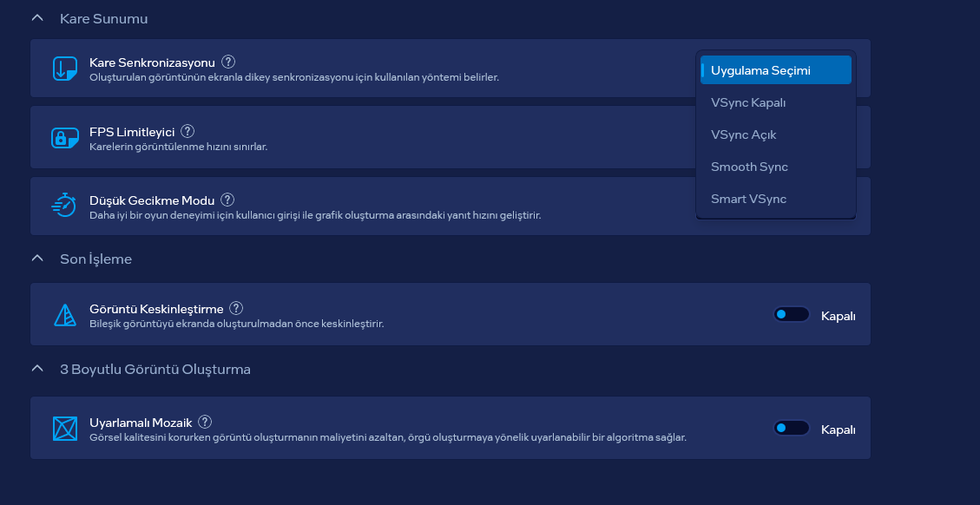Open help for Kare Senkronizasyonu
The width and height of the screenshot is (980, 505).
coord(229,62)
